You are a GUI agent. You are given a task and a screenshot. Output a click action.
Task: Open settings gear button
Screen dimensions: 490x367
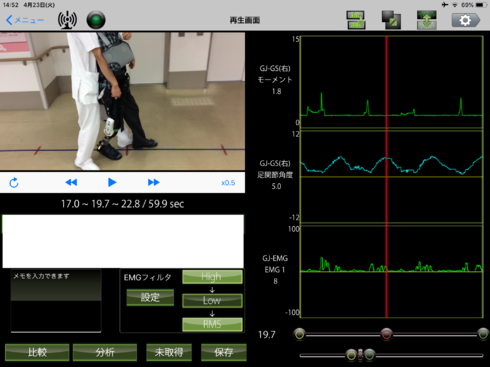[x=466, y=20]
